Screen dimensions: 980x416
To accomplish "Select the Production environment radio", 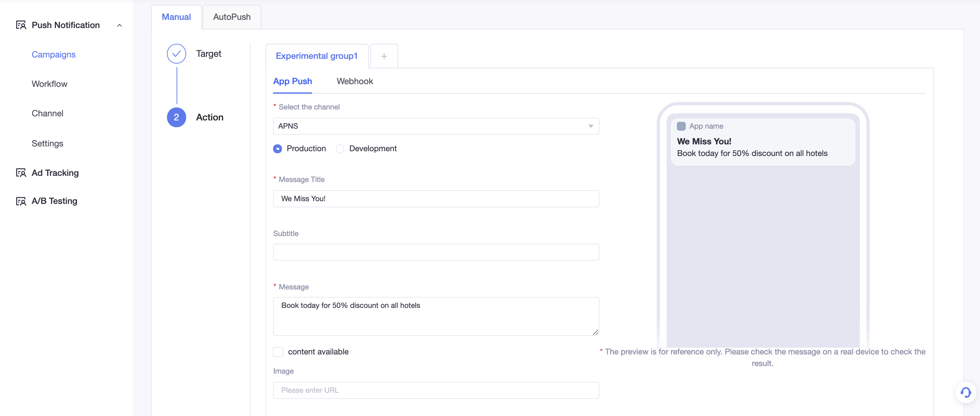I will [278, 149].
